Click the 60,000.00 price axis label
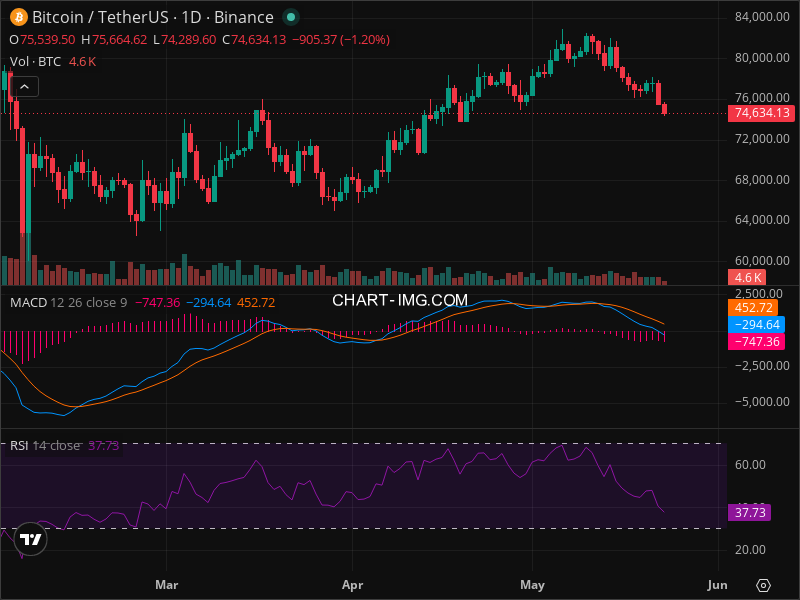The width and height of the screenshot is (800, 600). (x=762, y=261)
